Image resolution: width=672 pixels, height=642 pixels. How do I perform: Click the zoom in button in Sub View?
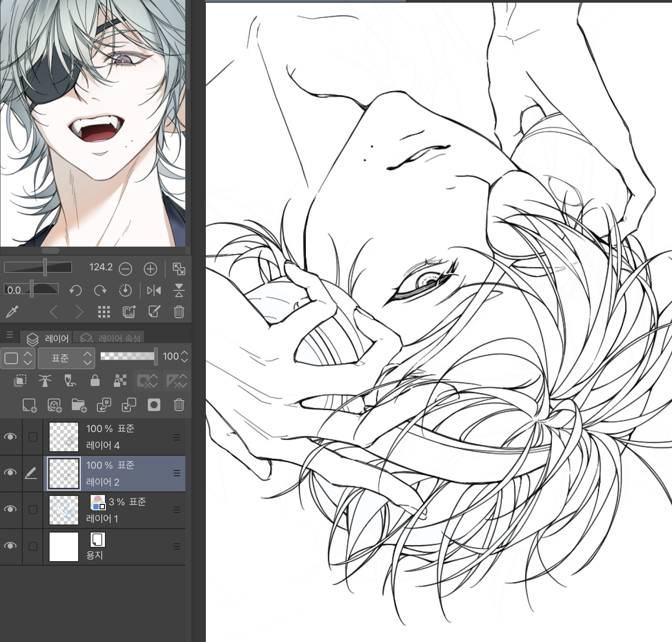click(x=150, y=269)
